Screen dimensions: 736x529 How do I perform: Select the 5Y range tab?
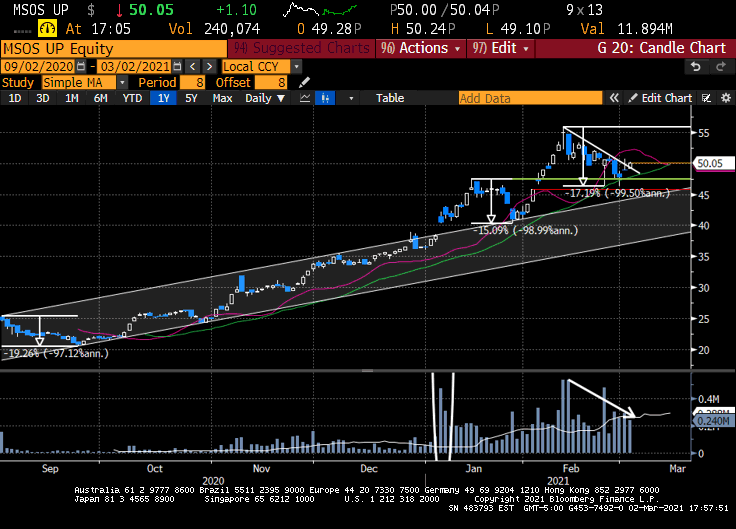point(191,98)
